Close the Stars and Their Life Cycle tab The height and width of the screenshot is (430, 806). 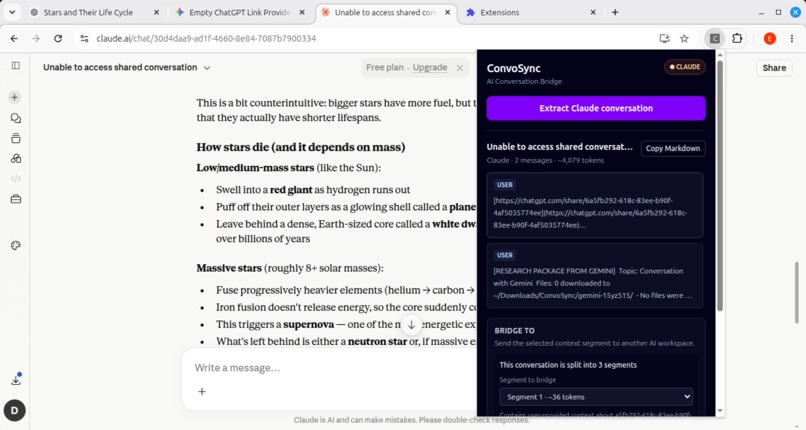(x=156, y=12)
